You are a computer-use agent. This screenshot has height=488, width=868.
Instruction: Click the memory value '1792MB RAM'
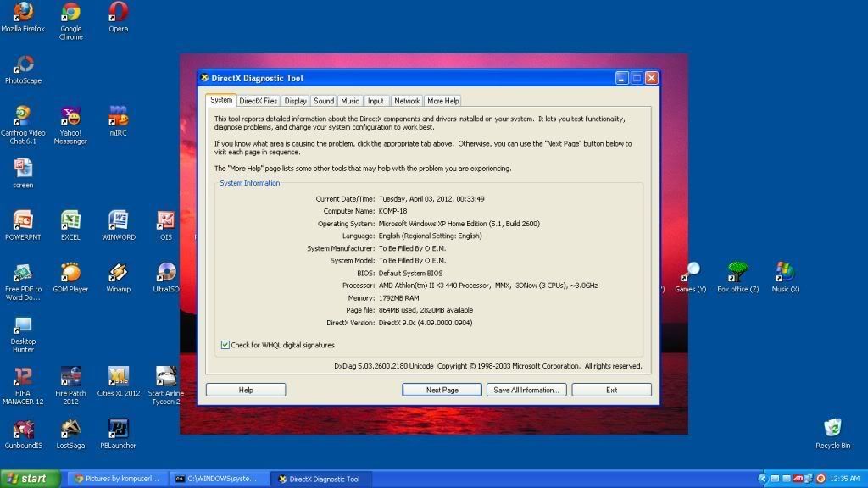click(398, 297)
